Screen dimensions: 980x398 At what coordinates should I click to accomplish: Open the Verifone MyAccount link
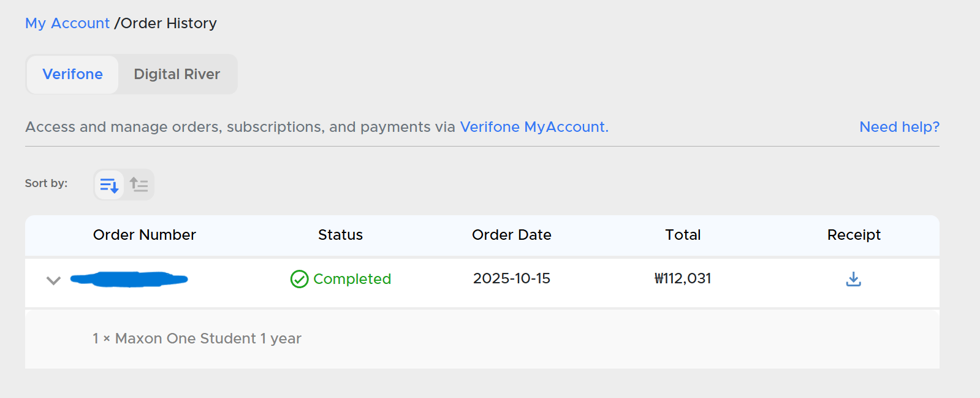pos(534,127)
